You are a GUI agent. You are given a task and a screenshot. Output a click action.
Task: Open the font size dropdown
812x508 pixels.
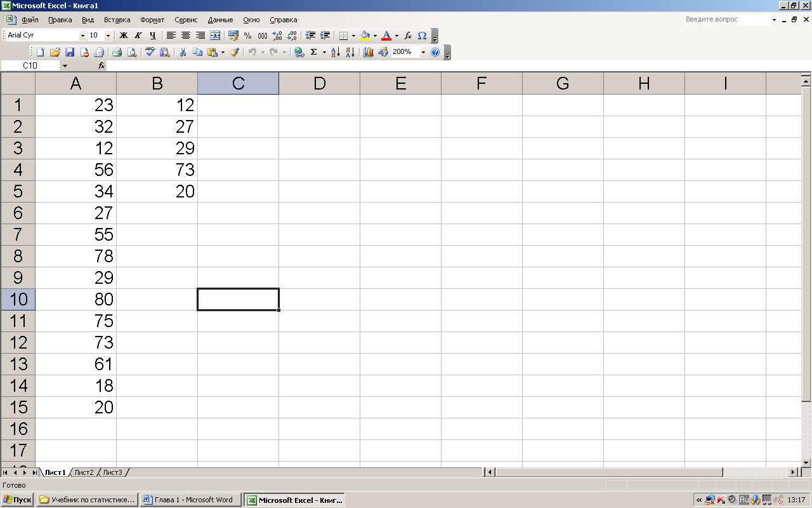pos(108,36)
